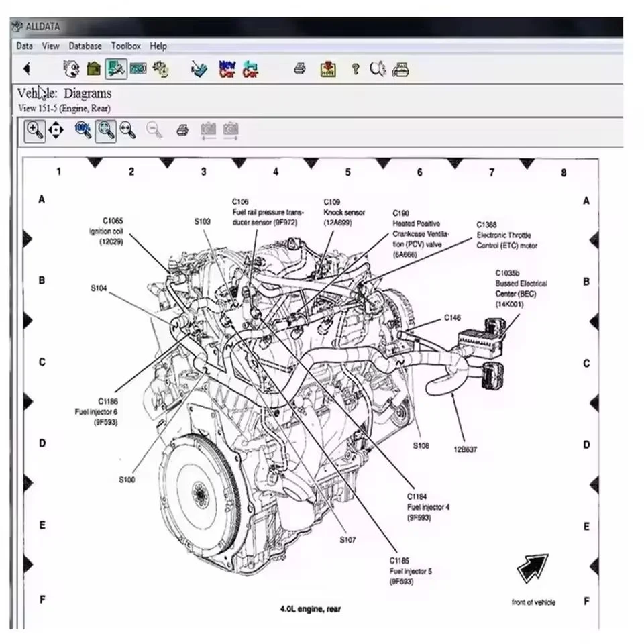The width and height of the screenshot is (644, 644).
Task: Open the Toolbox menu
Action: [125, 46]
